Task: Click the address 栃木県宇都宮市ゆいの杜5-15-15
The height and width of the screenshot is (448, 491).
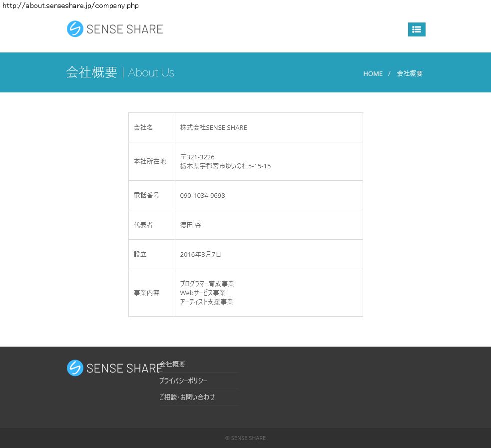Action: (x=225, y=166)
